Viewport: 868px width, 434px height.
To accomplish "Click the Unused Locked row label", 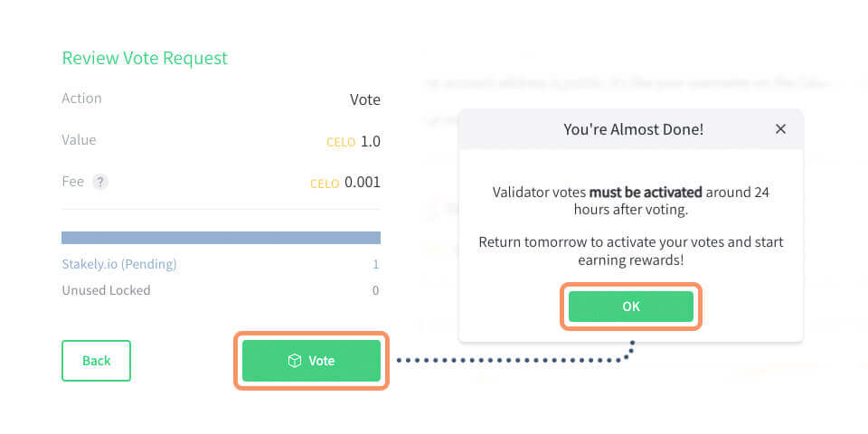I will point(106,290).
